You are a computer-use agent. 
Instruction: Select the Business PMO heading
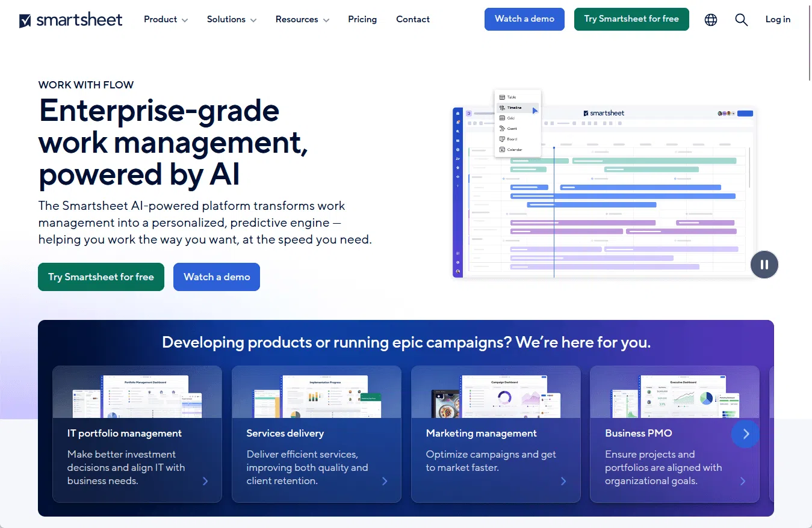[639, 434]
